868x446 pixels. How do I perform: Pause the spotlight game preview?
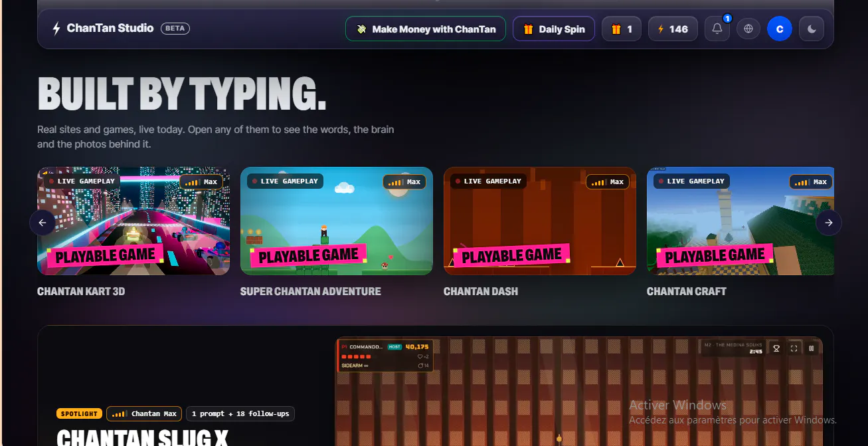click(x=812, y=348)
